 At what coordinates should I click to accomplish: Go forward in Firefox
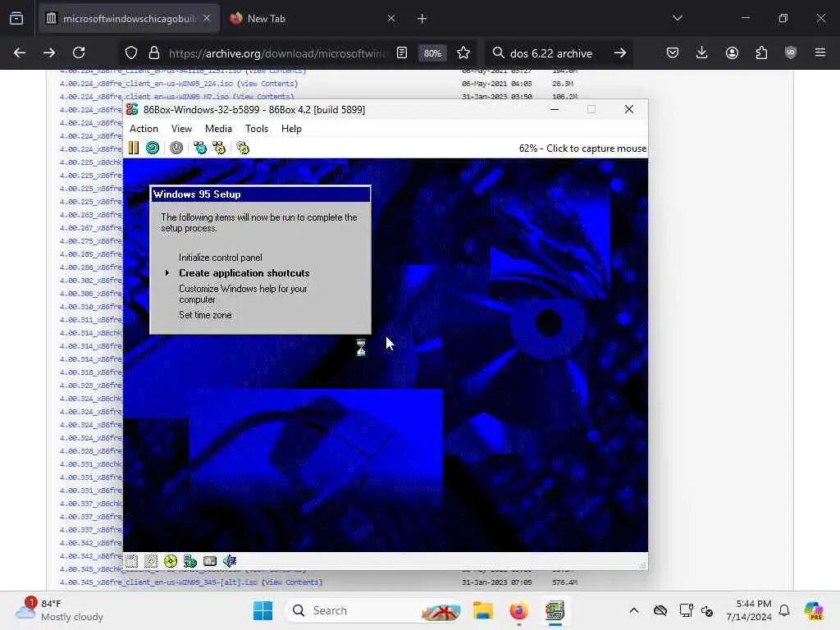click(x=49, y=52)
